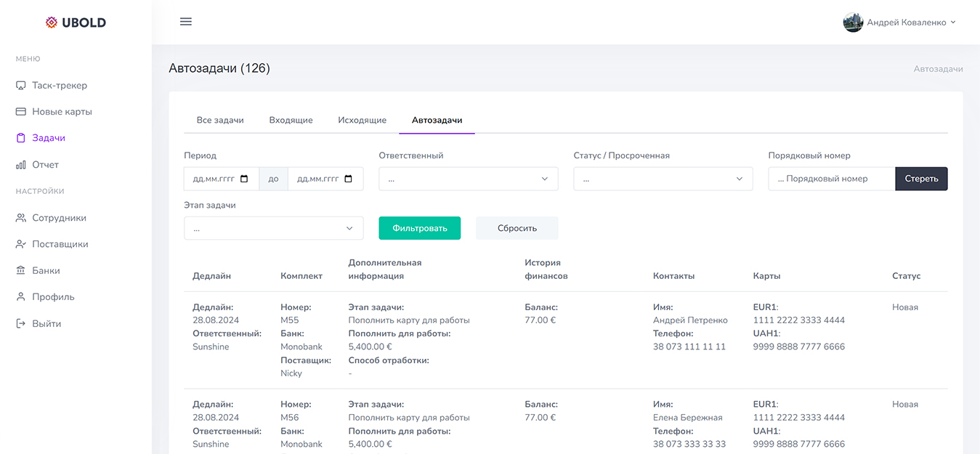Open the Ответственный dropdown
Screen dimensions: 980x454
point(468,178)
